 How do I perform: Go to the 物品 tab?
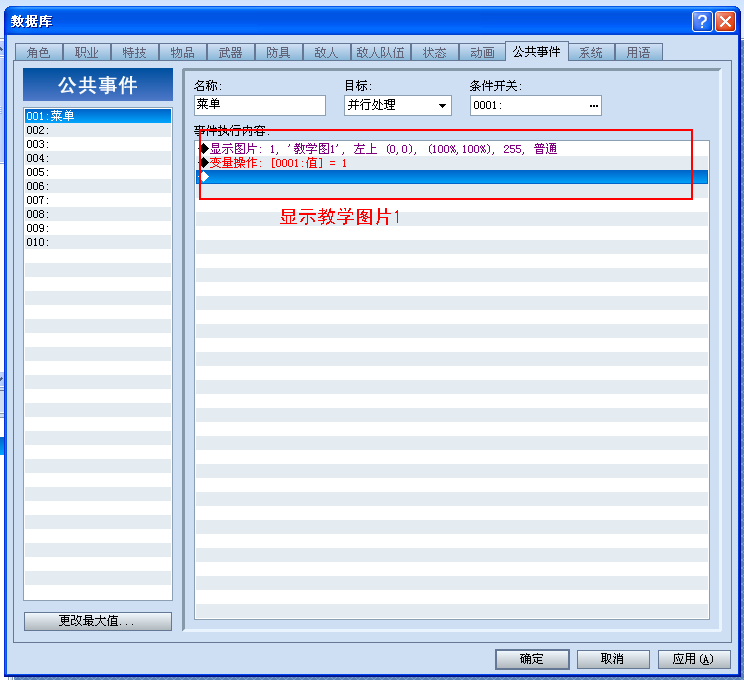[x=183, y=52]
